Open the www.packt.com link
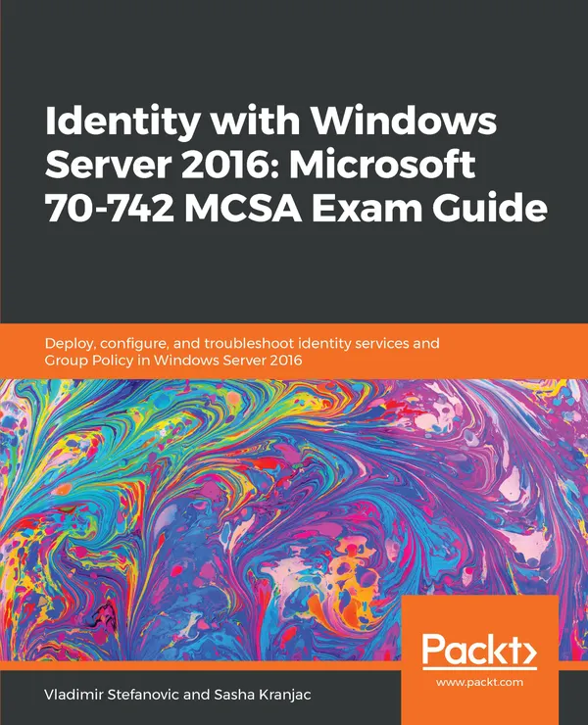Screen dimensions: 588x725 pos(479,683)
